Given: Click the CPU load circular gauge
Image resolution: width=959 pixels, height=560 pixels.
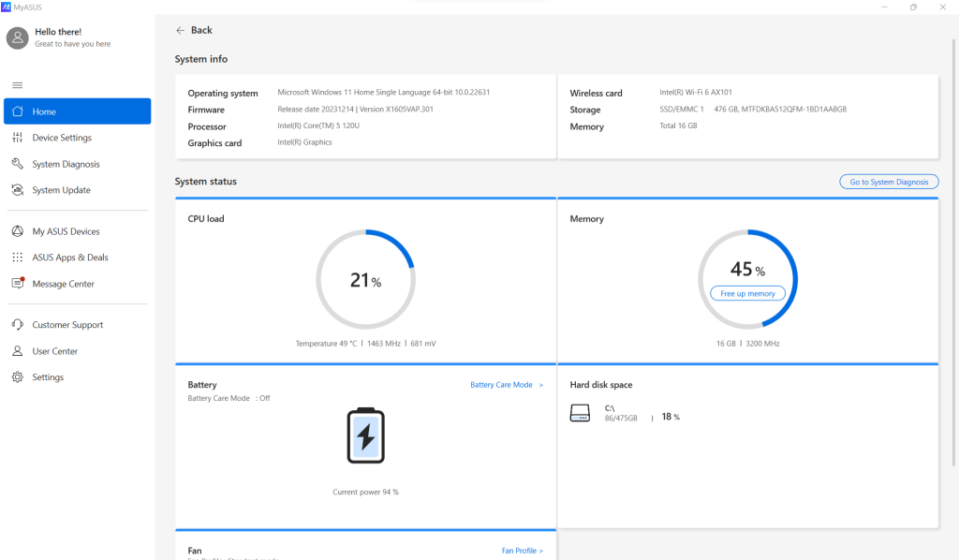Looking at the screenshot, I should click(365, 279).
